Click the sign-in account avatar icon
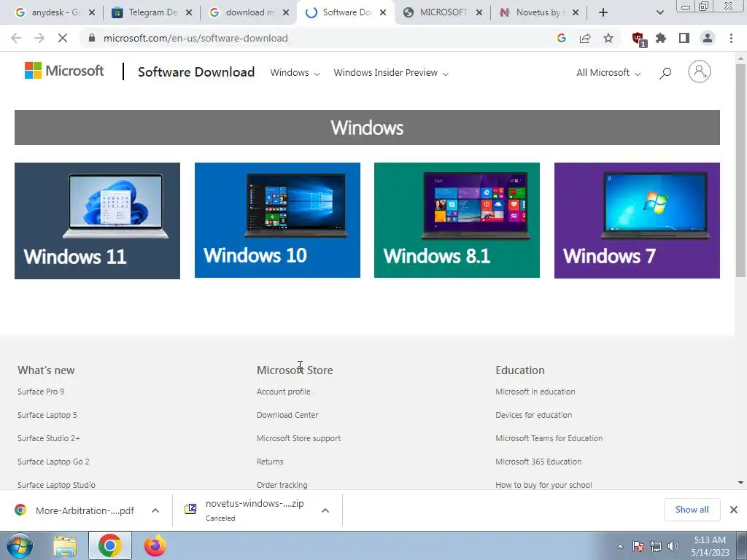This screenshot has height=560, width=747. [x=700, y=72]
